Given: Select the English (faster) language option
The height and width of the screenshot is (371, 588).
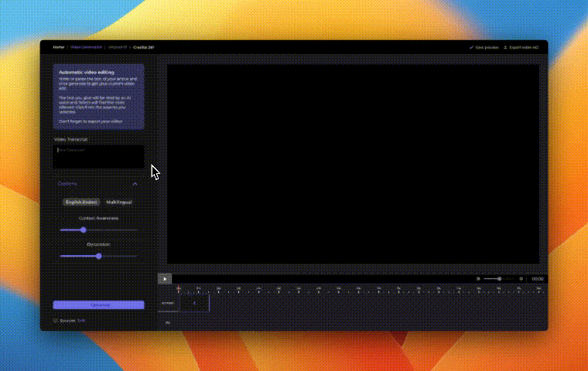Looking at the screenshot, I should coord(81,203).
